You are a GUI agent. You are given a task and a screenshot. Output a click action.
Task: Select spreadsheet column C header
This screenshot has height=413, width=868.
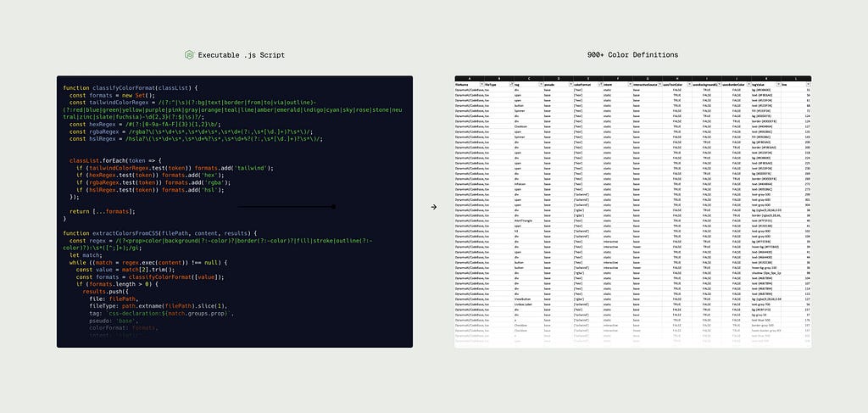coord(529,79)
